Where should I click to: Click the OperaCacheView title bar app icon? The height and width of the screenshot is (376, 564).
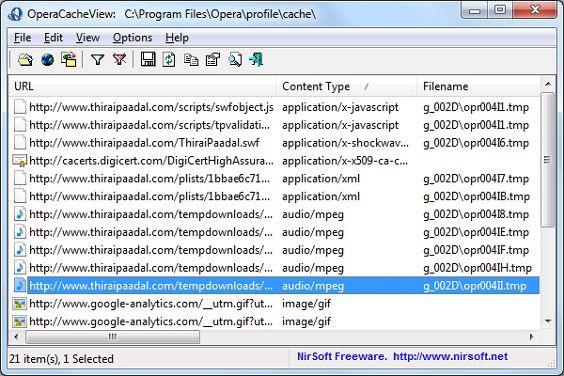15,14
